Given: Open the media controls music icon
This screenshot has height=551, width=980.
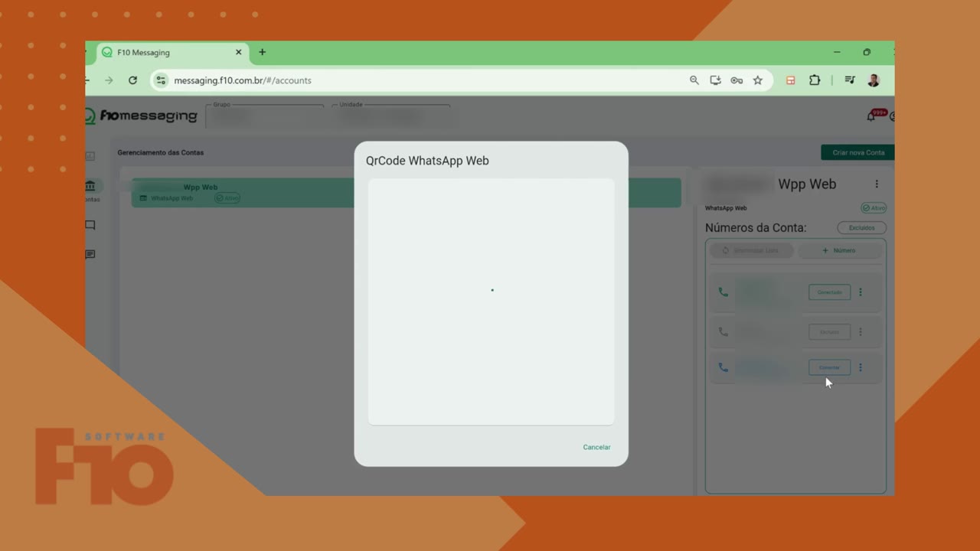Looking at the screenshot, I should tap(850, 80).
